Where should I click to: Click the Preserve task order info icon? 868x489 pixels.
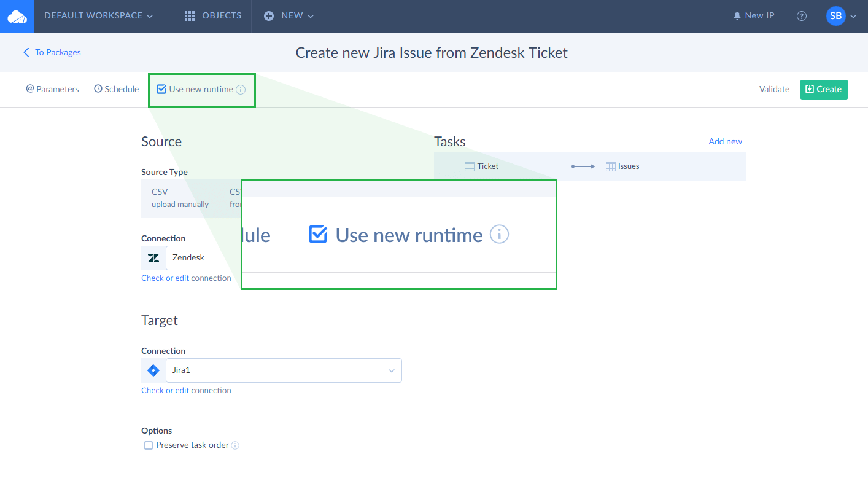click(235, 445)
